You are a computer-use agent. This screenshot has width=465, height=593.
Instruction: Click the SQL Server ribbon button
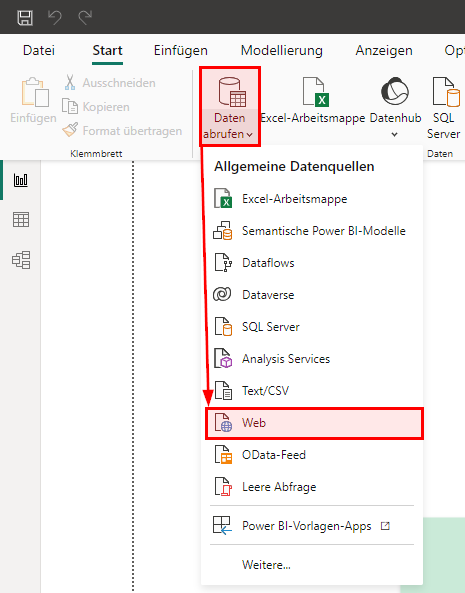(x=444, y=108)
